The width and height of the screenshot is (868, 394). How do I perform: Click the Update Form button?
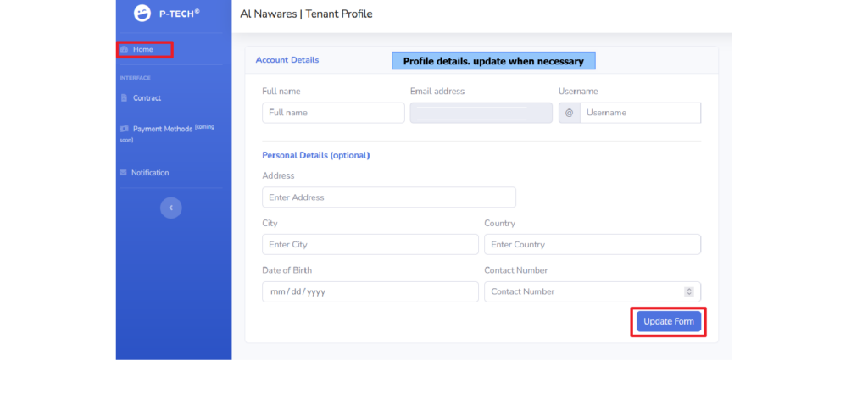point(669,321)
